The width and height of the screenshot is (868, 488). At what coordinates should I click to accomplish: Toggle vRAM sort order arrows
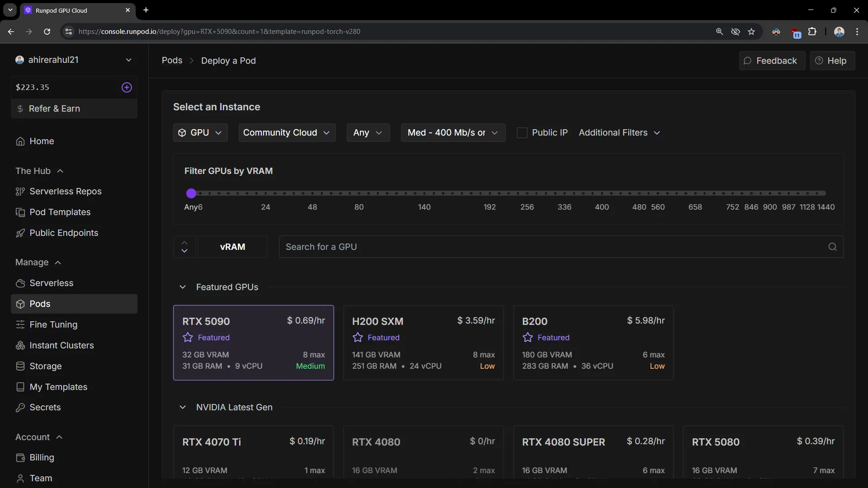184,247
